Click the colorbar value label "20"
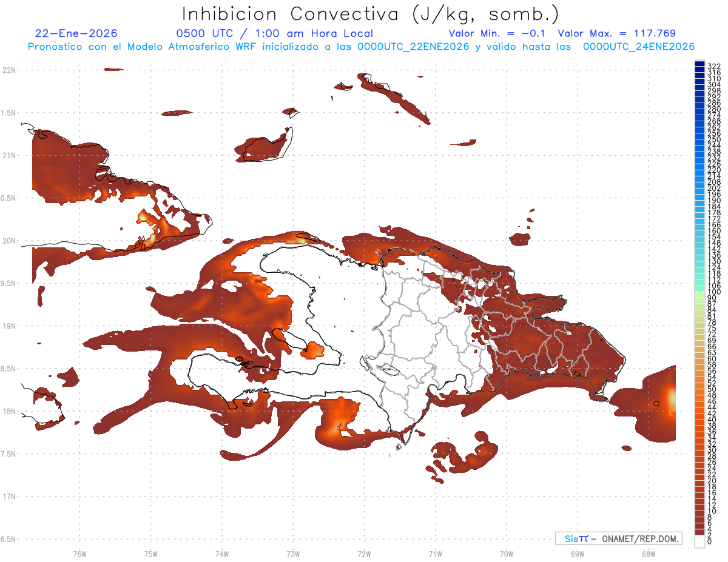Screen dimensions: 728x562 pyautogui.click(x=712, y=480)
